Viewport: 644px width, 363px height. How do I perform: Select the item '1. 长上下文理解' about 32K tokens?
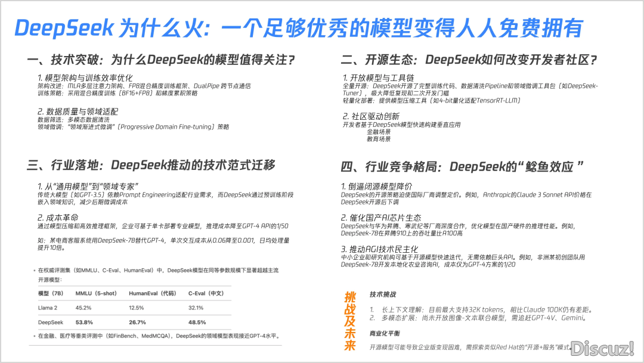click(482, 309)
